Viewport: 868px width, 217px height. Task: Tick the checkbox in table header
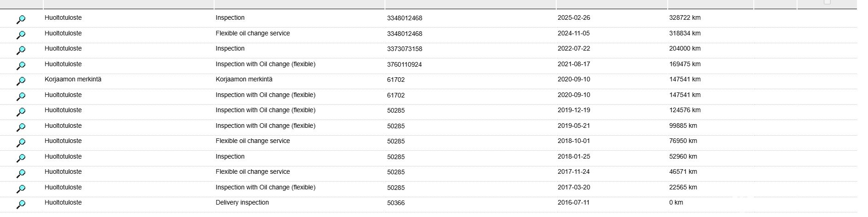pos(827,2)
